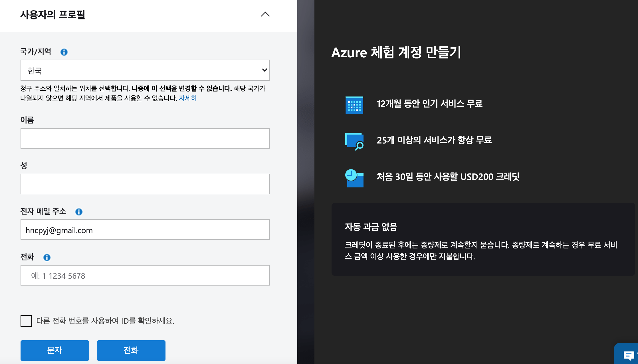Click the info icon beside 전자 메일 주소

(79, 212)
